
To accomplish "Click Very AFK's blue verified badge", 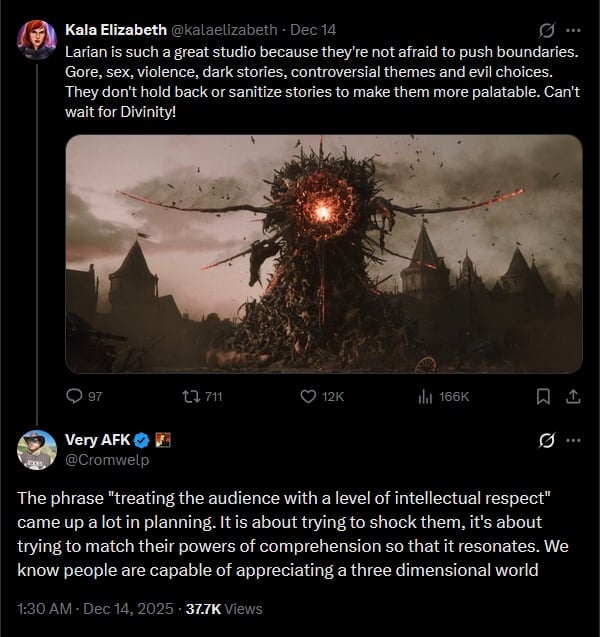I will coord(142,440).
